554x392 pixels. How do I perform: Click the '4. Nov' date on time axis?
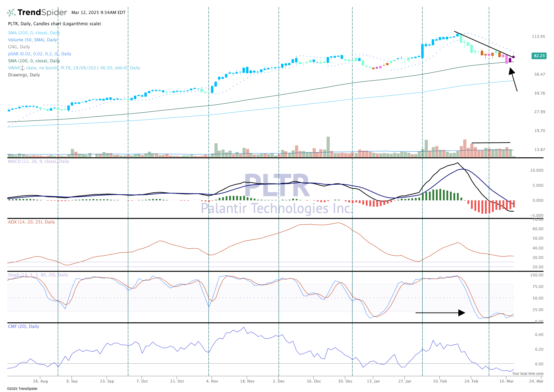point(212,381)
